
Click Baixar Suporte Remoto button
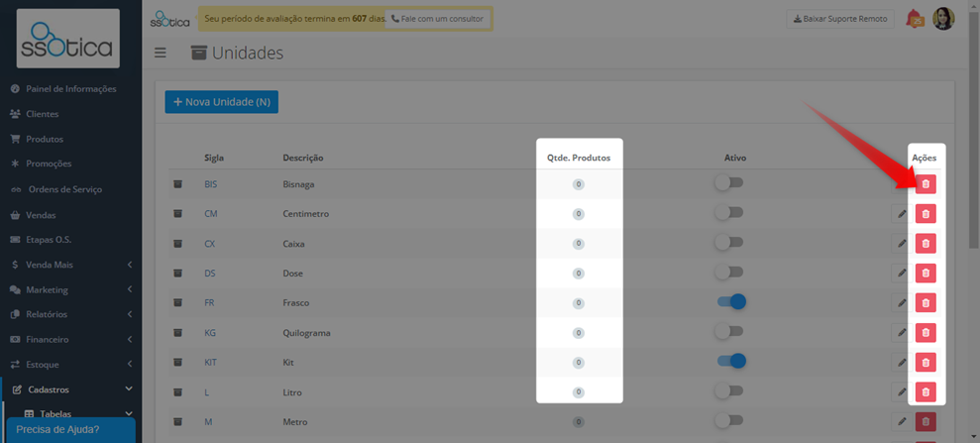[x=840, y=19]
